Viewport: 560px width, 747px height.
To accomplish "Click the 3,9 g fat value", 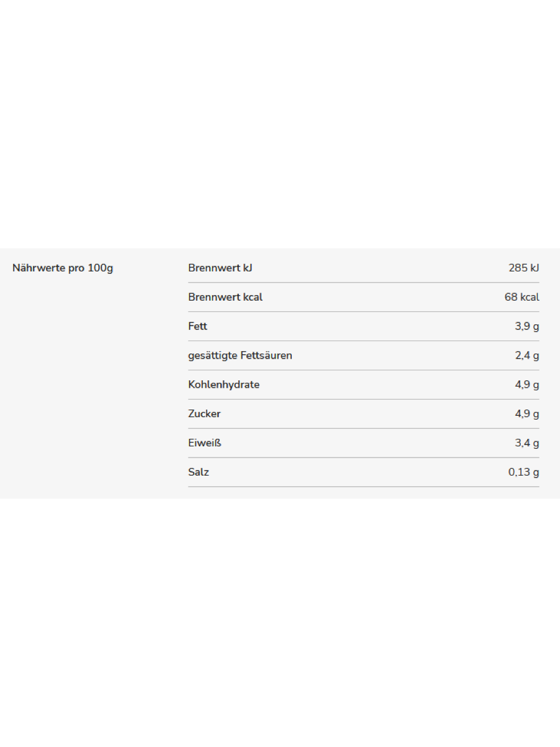I will click(526, 326).
